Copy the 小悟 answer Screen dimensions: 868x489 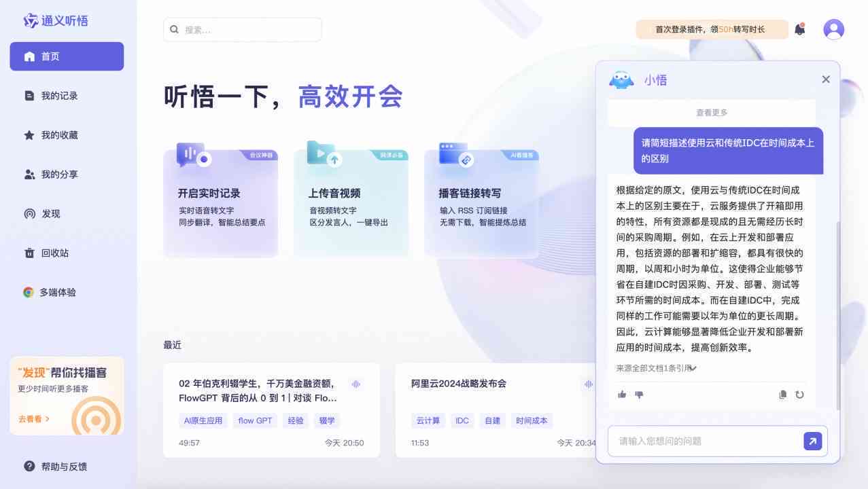pyautogui.click(x=783, y=395)
